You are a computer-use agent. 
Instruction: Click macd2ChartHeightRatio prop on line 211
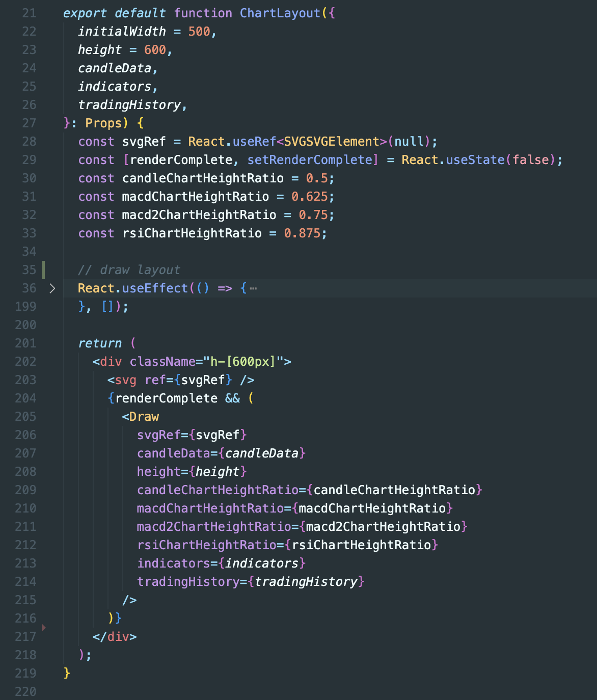pyautogui.click(x=214, y=527)
